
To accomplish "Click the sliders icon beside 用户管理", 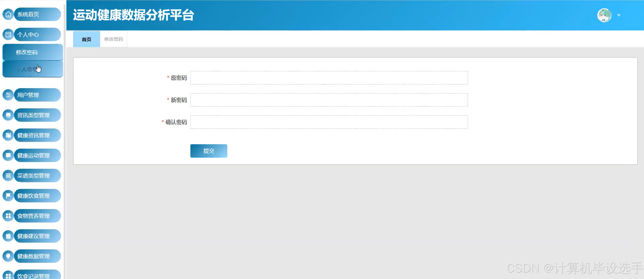I will click(x=8, y=95).
